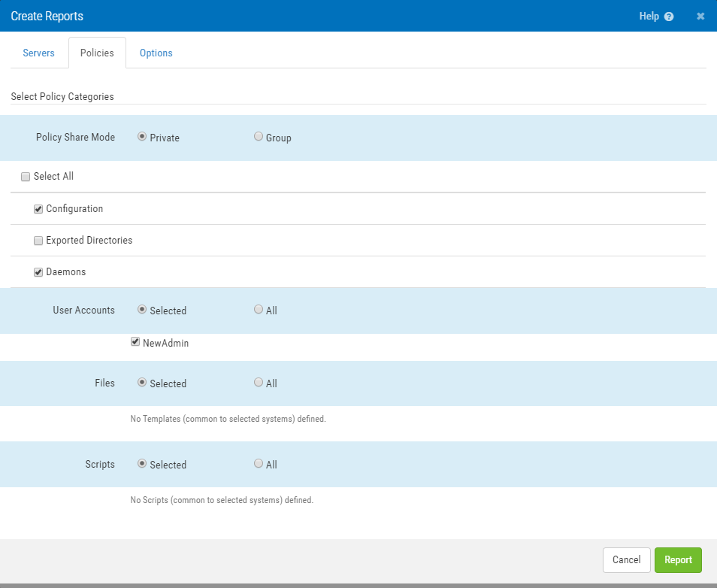
Task: Open the Help question mark icon
Action: [669, 17]
